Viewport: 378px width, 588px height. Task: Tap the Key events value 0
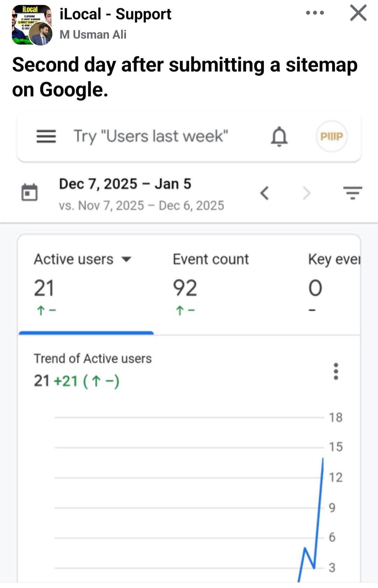315,288
